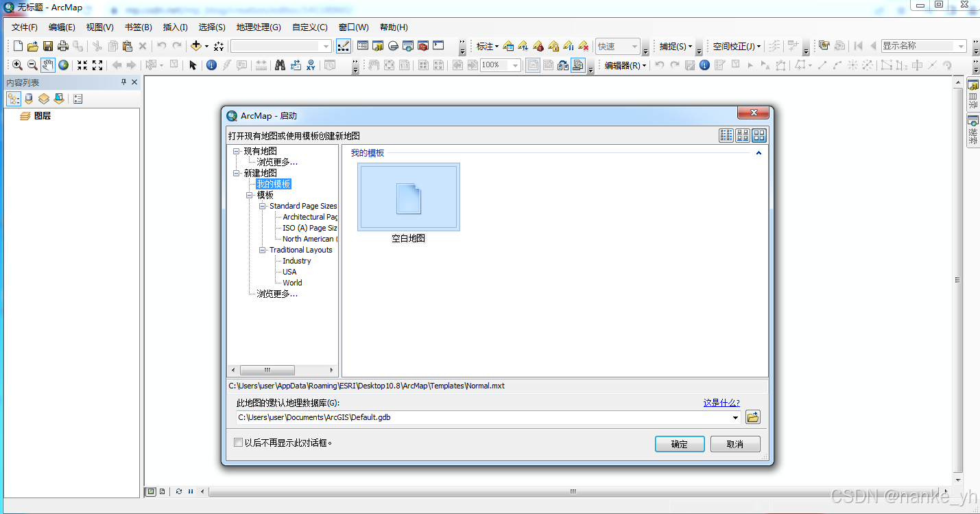This screenshot has height=514, width=980.
Task: Toggle List By Selection in contents
Action: click(59, 99)
